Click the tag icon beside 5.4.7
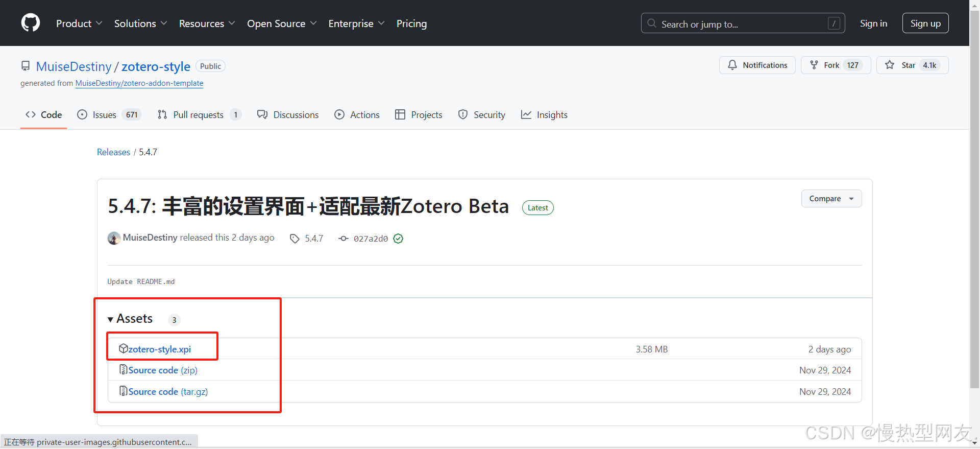The height and width of the screenshot is (449, 980). click(295, 239)
